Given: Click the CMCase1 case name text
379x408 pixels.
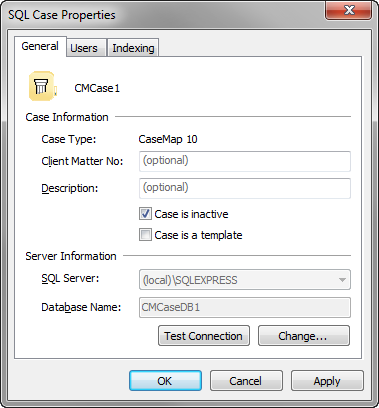Looking at the screenshot, I should (x=97, y=88).
